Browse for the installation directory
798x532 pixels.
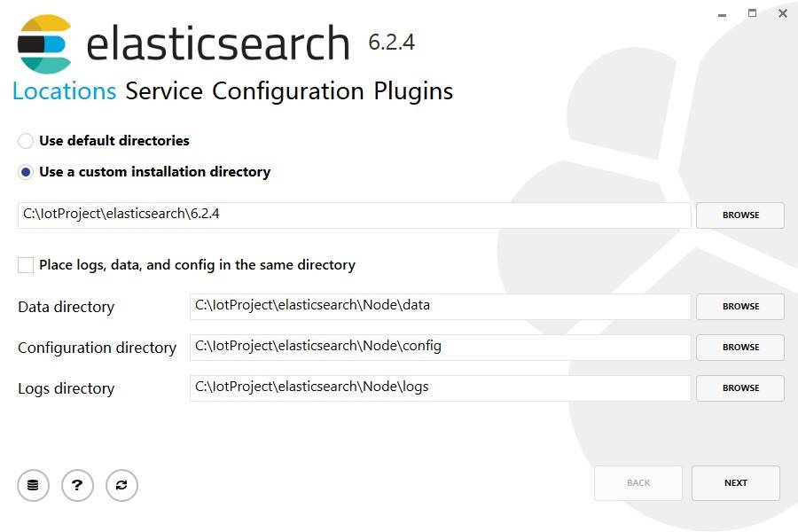point(740,215)
